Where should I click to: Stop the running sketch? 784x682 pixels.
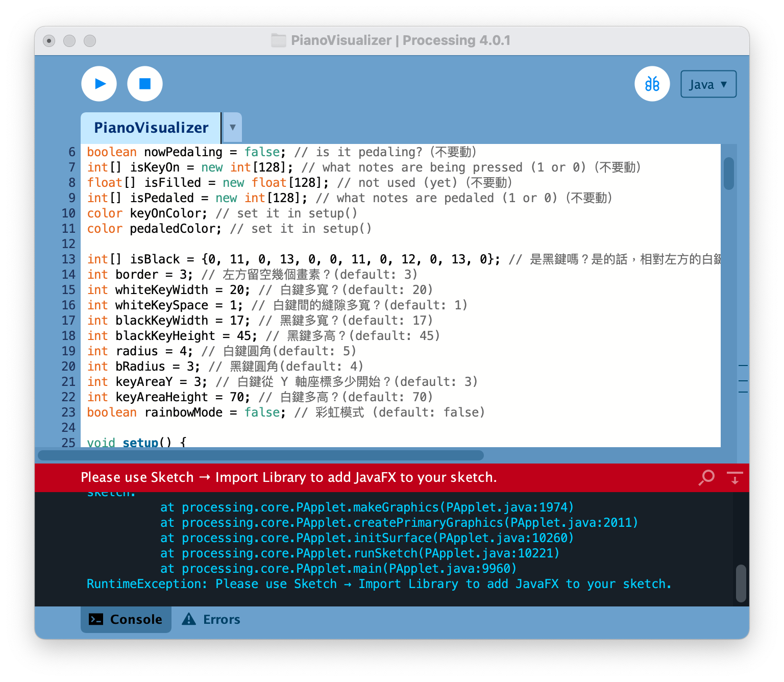tap(145, 84)
